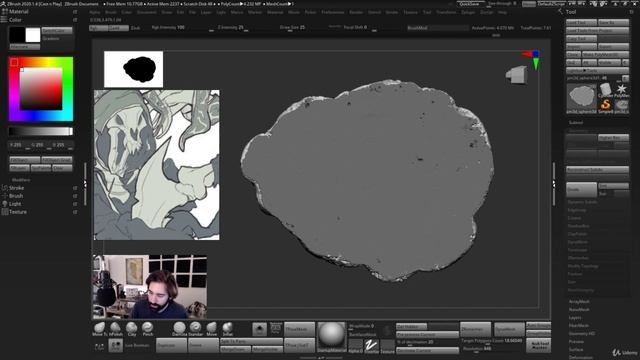
Task: Select the Move brush icon
Action: tap(211, 328)
